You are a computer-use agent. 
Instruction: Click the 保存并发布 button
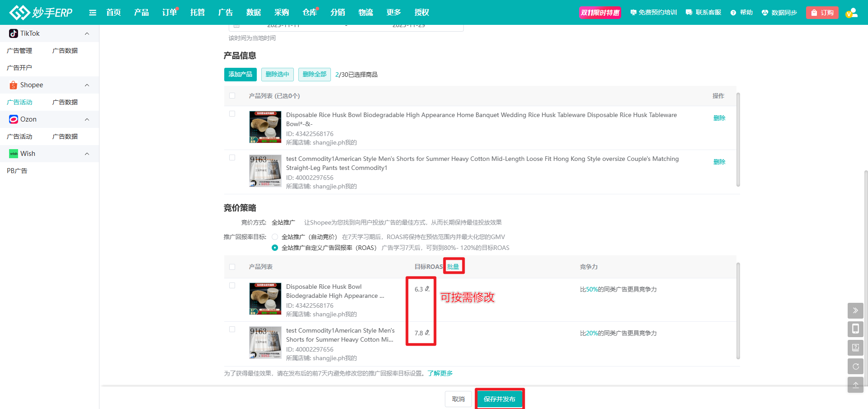pos(500,399)
